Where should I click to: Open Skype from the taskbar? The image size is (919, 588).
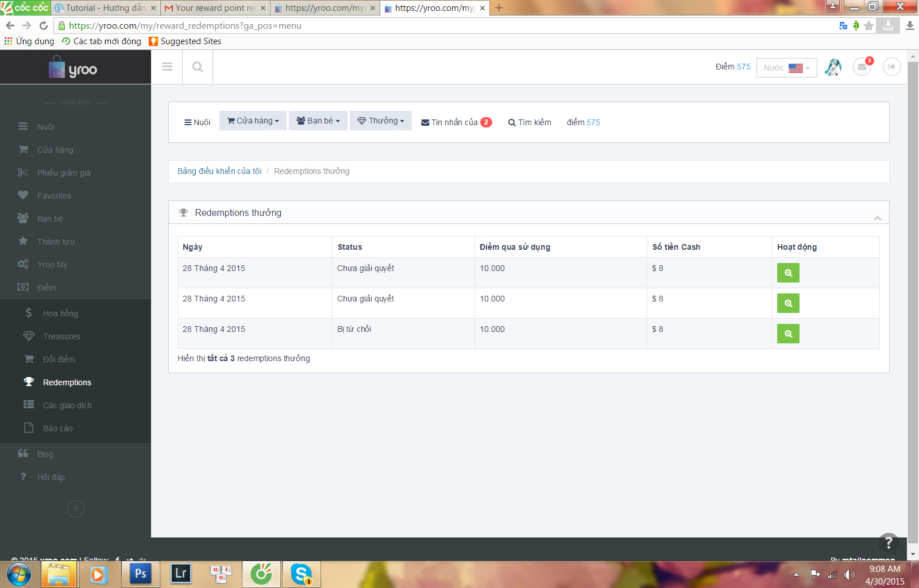point(302,574)
